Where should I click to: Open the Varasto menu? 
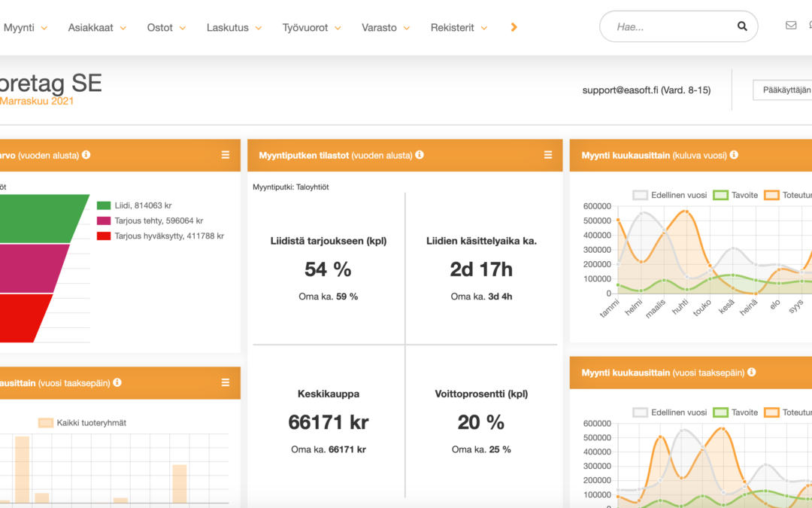tap(379, 28)
